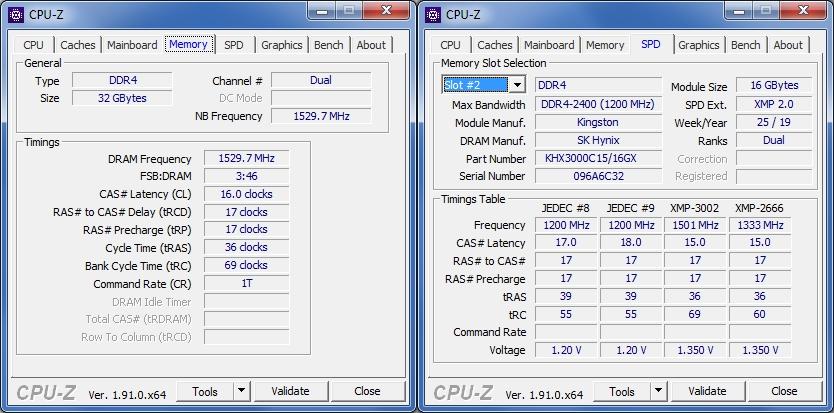Screen dimensions: 834x413
Task: Click the Kingston Module Manuf. field
Action: tap(598, 122)
